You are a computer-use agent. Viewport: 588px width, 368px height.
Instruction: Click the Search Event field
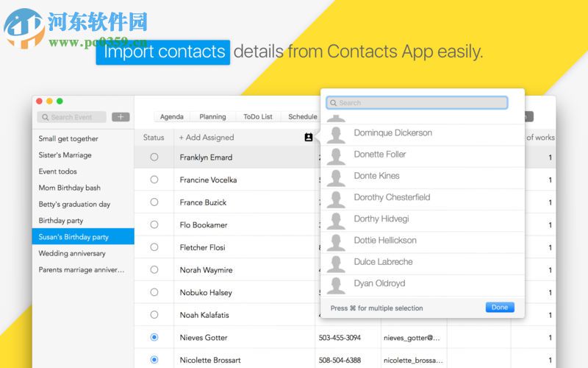coord(72,117)
